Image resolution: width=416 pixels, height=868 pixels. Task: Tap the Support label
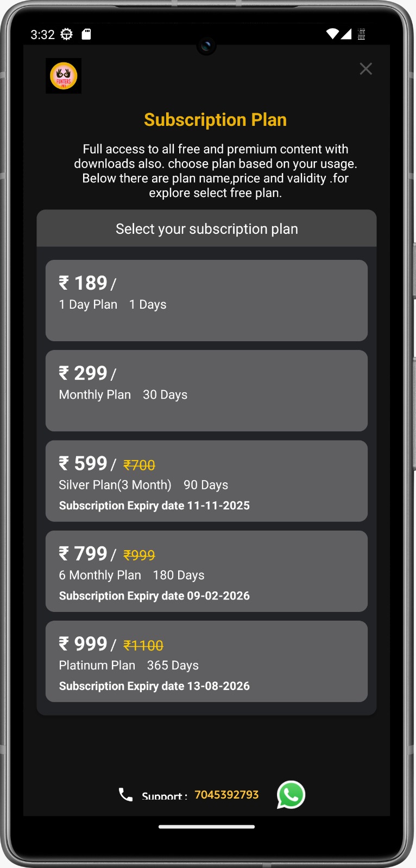164,796
